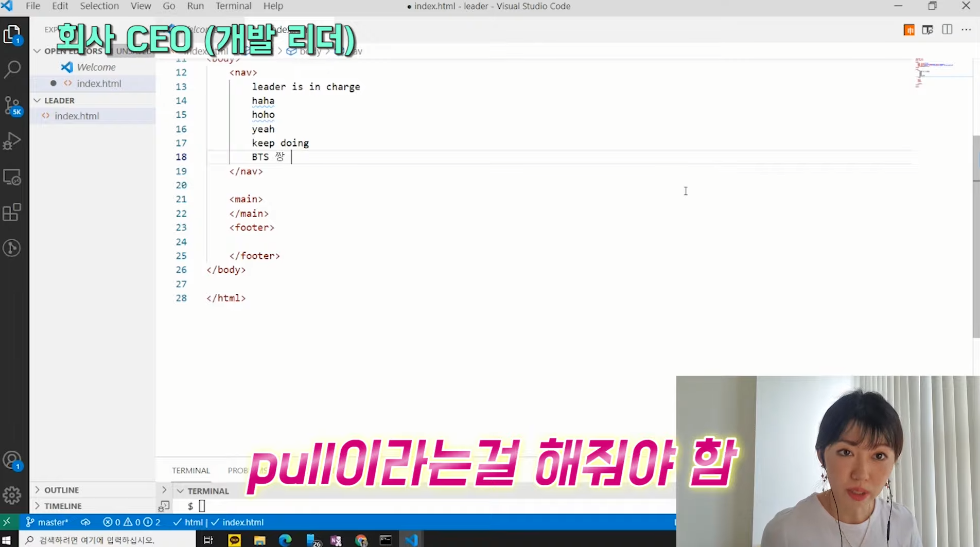
Task: Click line 13 text 'leader is in charge'
Action: tap(306, 86)
